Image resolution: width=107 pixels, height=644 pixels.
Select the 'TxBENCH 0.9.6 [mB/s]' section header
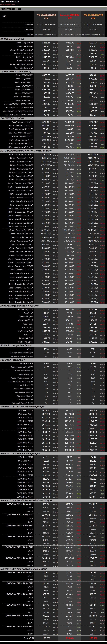(12, 118)
